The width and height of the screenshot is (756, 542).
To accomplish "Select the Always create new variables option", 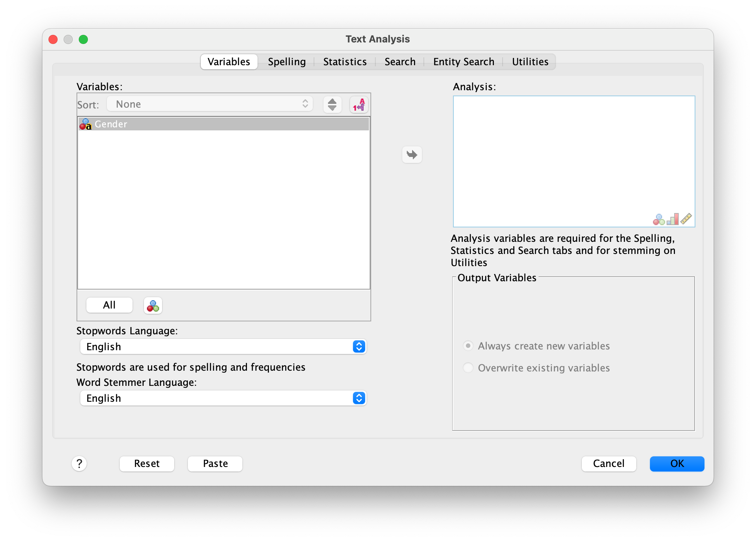I will [x=468, y=346].
